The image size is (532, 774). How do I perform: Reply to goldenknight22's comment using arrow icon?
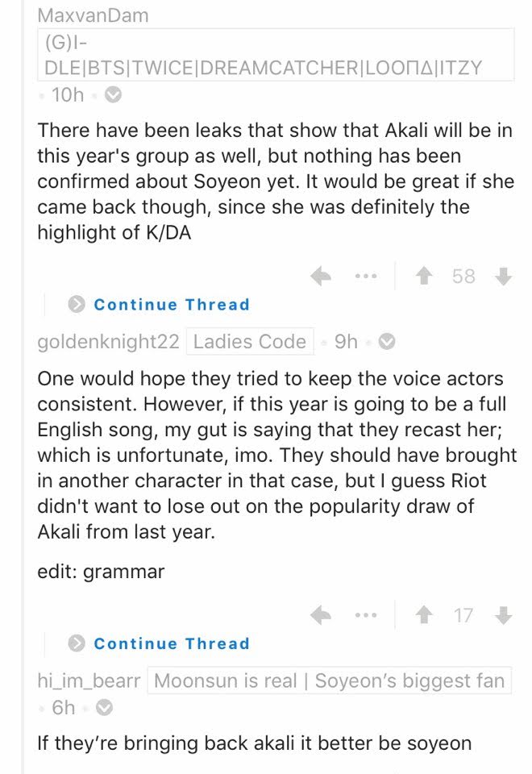click(321, 615)
